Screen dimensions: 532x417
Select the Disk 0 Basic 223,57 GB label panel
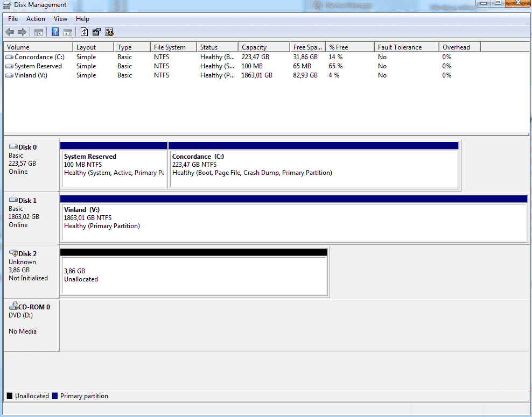tap(31, 165)
